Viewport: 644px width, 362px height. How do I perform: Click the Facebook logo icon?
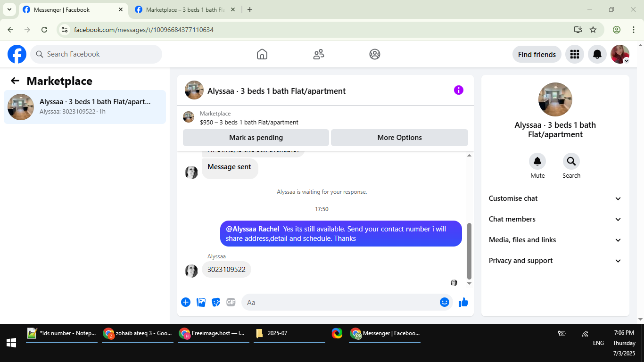(x=17, y=54)
